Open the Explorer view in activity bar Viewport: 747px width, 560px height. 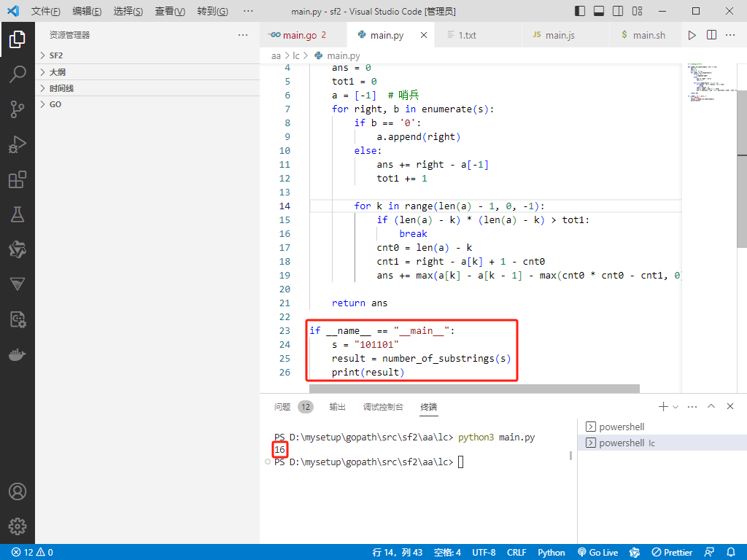tap(18, 39)
